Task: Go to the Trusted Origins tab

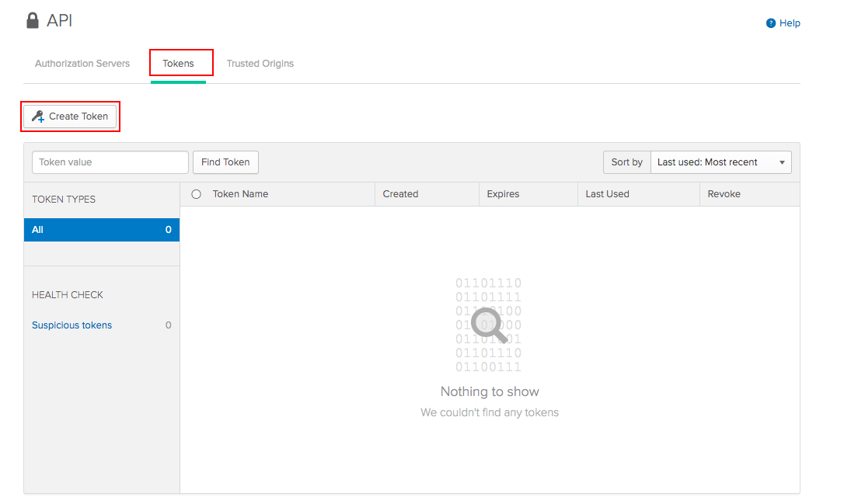Action: (260, 64)
